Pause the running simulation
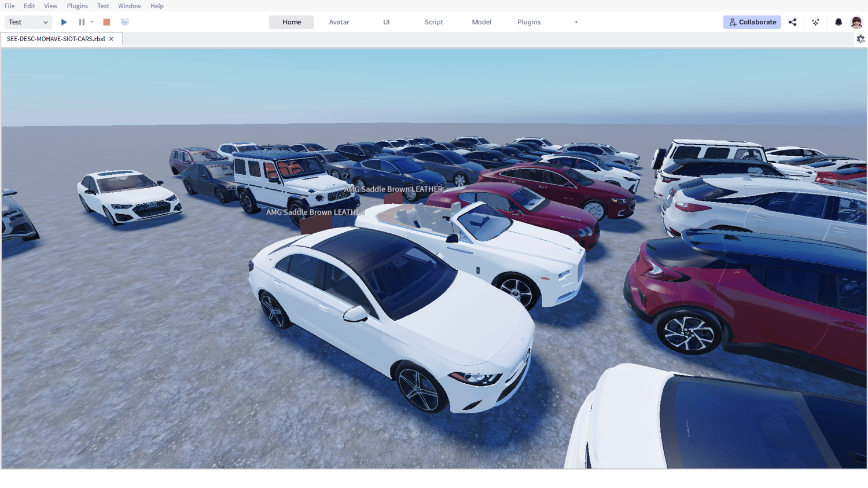 pos(82,22)
